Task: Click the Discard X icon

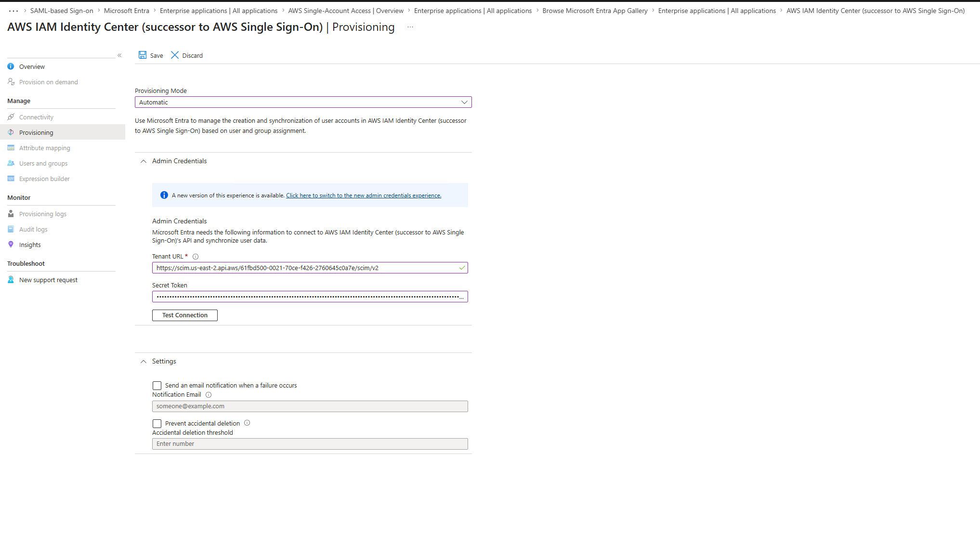Action: [175, 55]
